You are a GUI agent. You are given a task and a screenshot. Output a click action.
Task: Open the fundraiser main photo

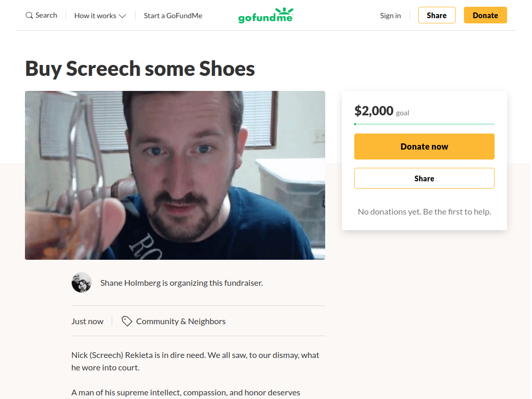[175, 176]
